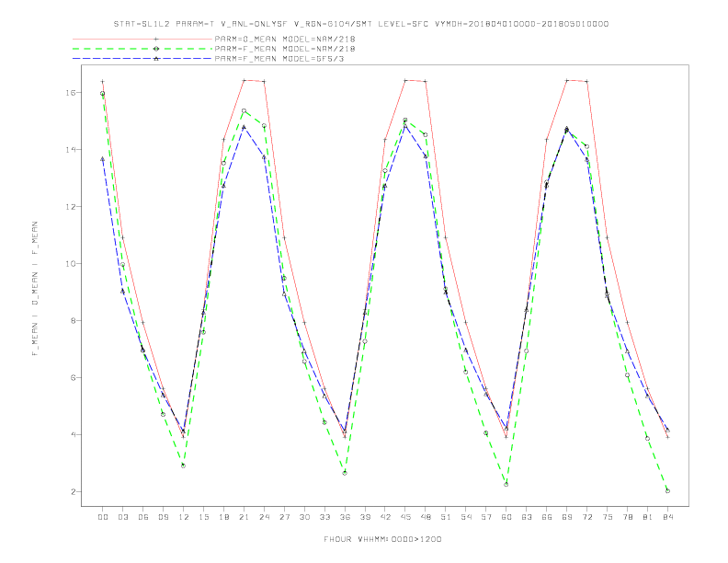The width and height of the screenshot is (728, 563).
Task: Click x-axis tick label 30
Action: 304,517
